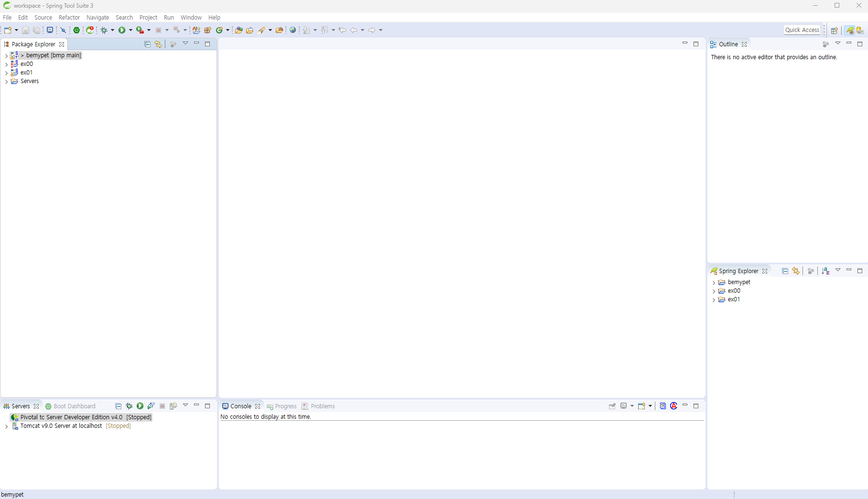Start the server in debug mode in the Servers view
Screen dimensions: 868x499
click(129, 406)
